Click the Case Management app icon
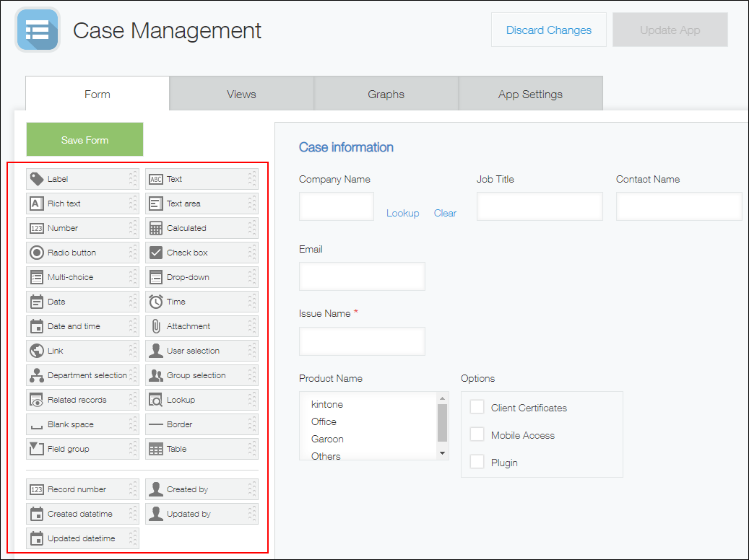This screenshot has height=560, width=749. [37, 30]
